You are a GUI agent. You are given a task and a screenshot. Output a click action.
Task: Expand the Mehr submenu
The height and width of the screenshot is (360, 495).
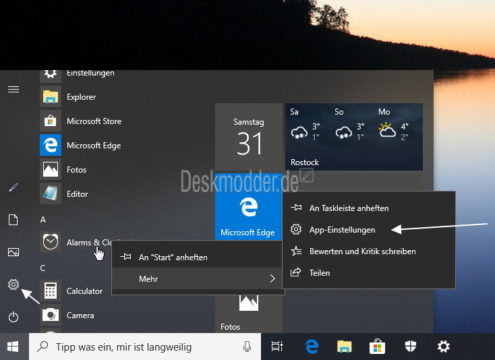click(198, 279)
